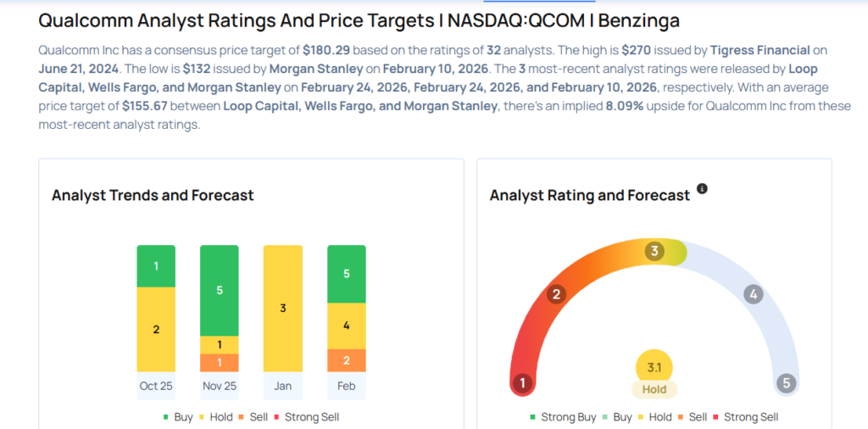
Task: Click the green Buy segment in Feb bar
Action: tap(347, 274)
